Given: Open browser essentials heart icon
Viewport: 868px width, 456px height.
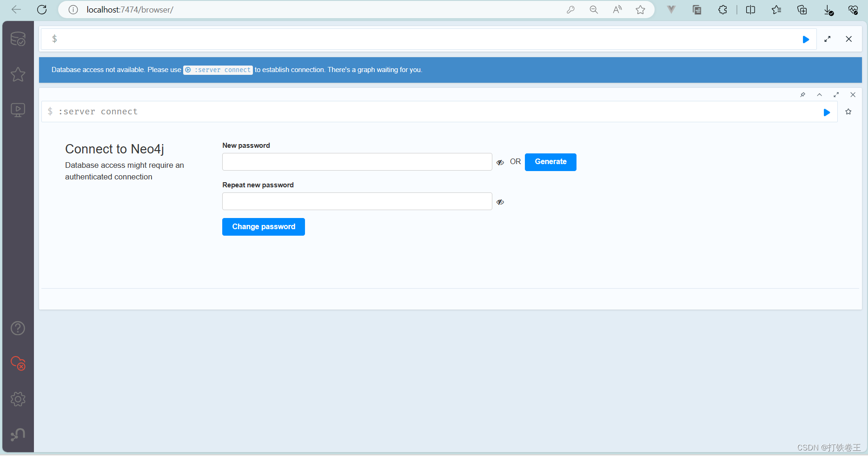Looking at the screenshot, I should tap(853, 10).
